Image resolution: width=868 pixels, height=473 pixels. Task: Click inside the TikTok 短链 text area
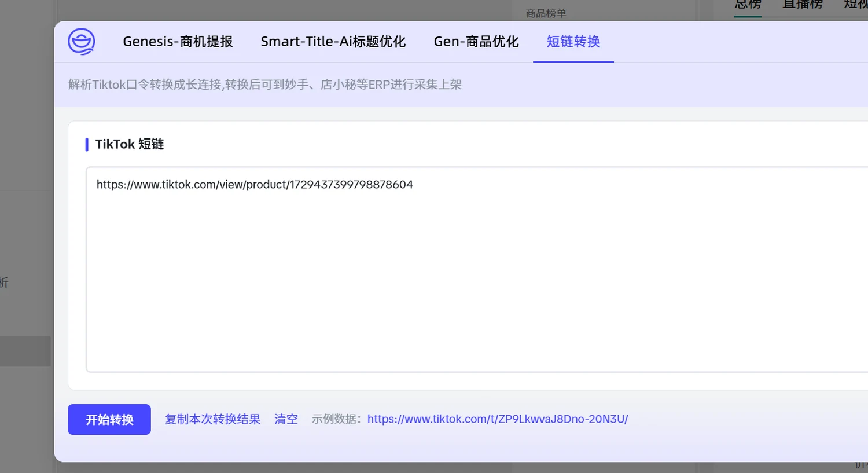pos(477,269)
